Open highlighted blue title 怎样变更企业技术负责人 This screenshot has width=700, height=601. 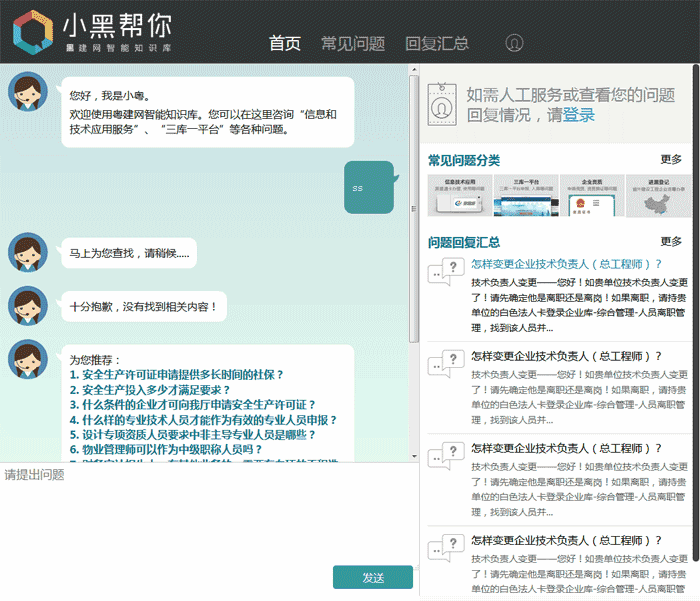(x=566, y=264)
